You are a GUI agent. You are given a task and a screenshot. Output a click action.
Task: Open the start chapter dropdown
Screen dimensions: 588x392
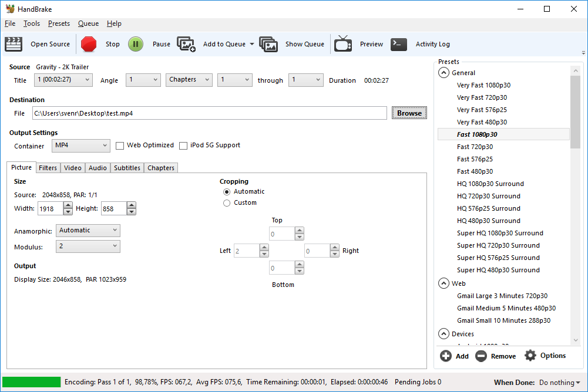point(235,80)
